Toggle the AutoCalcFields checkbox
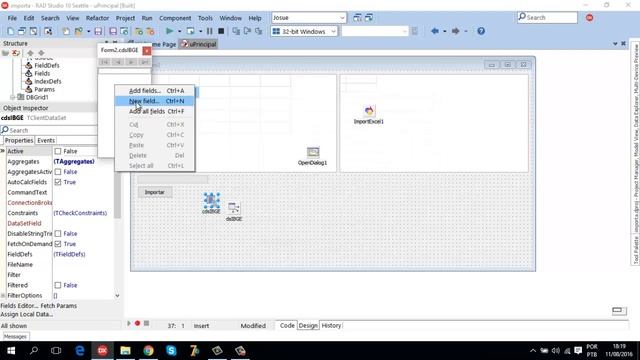The height and width of the screenshot is (360, 640). coord(58,182)
